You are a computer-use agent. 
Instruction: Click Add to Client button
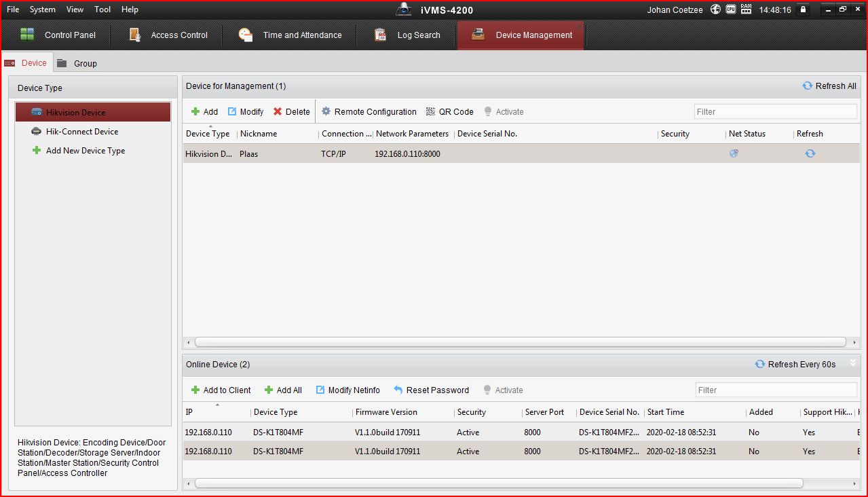tap(221, 390)
